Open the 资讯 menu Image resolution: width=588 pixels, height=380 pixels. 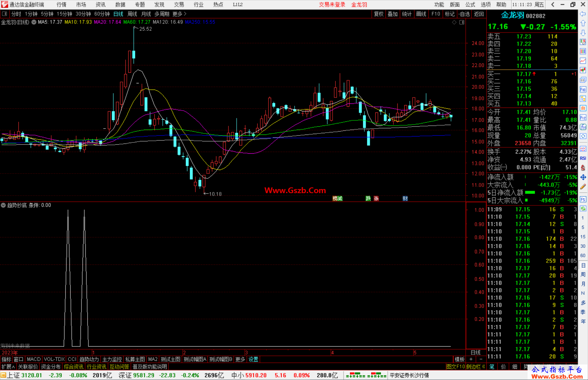[x=100, y=5]
